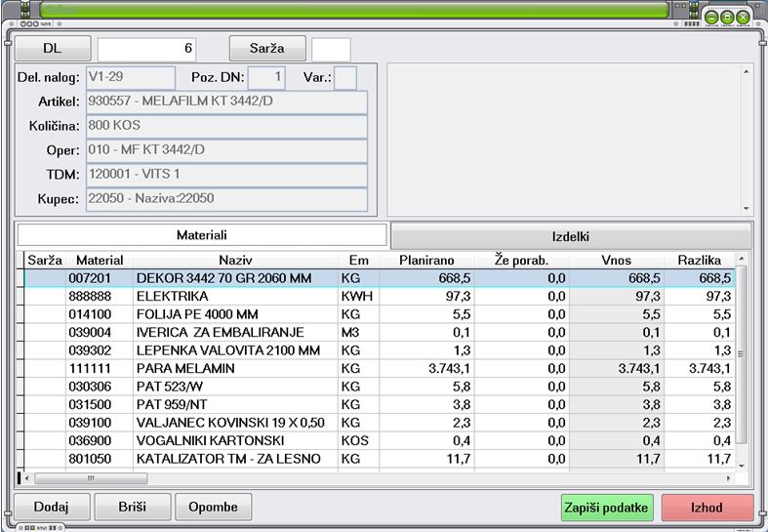Click the red Izhod button

coord(707,508)
